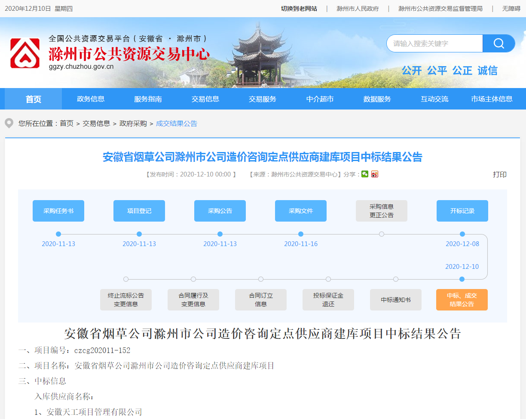
Task: Click the 投标保证金退还 button
Action: [328, 300]
